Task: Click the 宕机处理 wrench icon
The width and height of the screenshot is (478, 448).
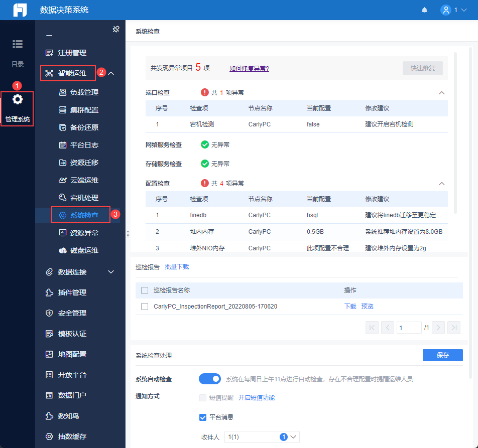Action: (x=62, y=198)
